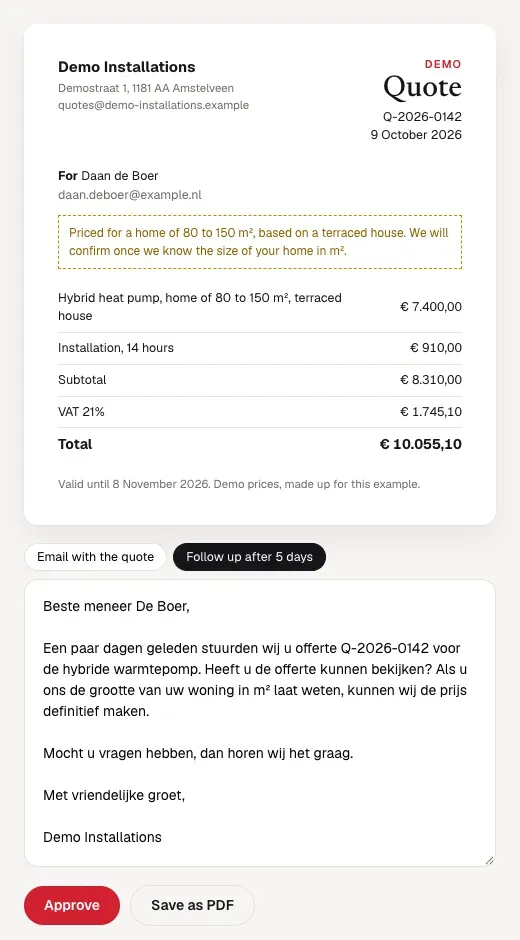Click the Installation, 14 hours row
This screenshot has height=940, width=520.
click(260, 348)
